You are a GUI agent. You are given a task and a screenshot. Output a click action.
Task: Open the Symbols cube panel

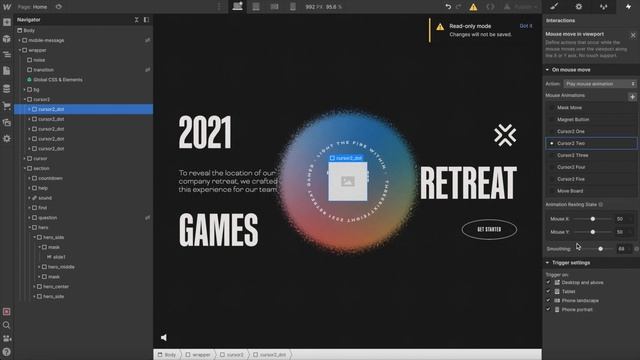point(7,38)
